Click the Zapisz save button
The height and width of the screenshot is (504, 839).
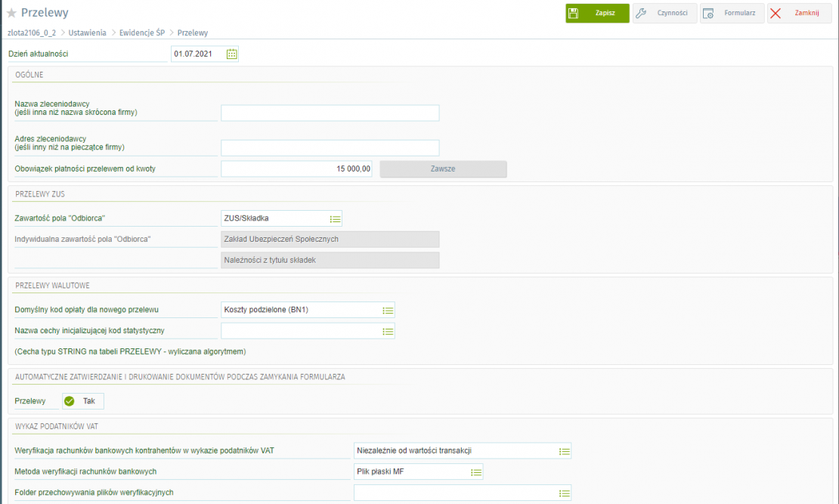click(x=597, y=13)
